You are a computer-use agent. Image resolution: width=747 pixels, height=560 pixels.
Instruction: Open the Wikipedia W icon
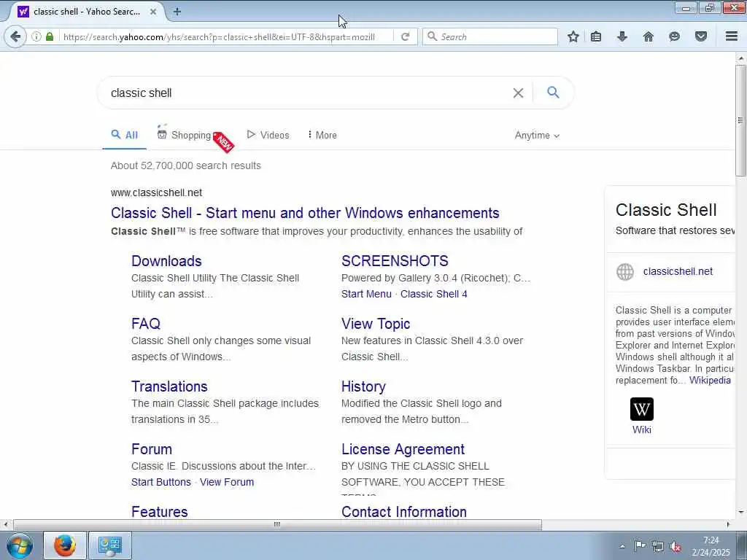pos(642,409)
